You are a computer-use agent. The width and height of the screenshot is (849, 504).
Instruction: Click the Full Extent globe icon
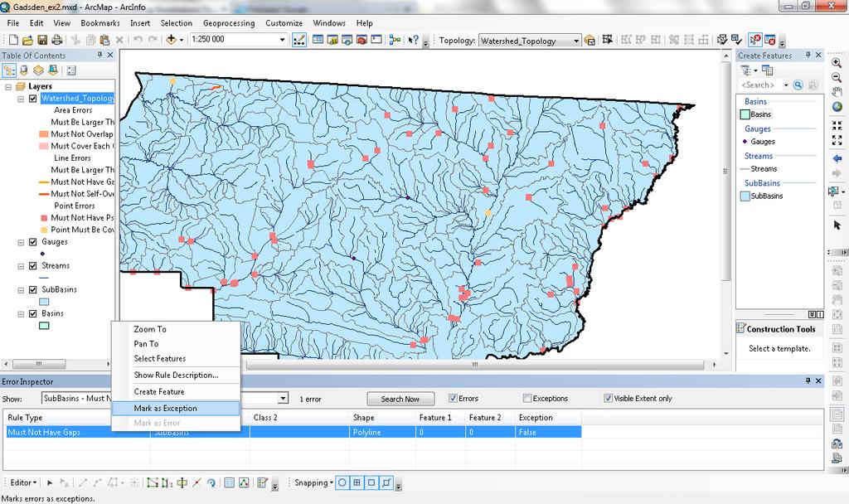(x=837, y=107)
